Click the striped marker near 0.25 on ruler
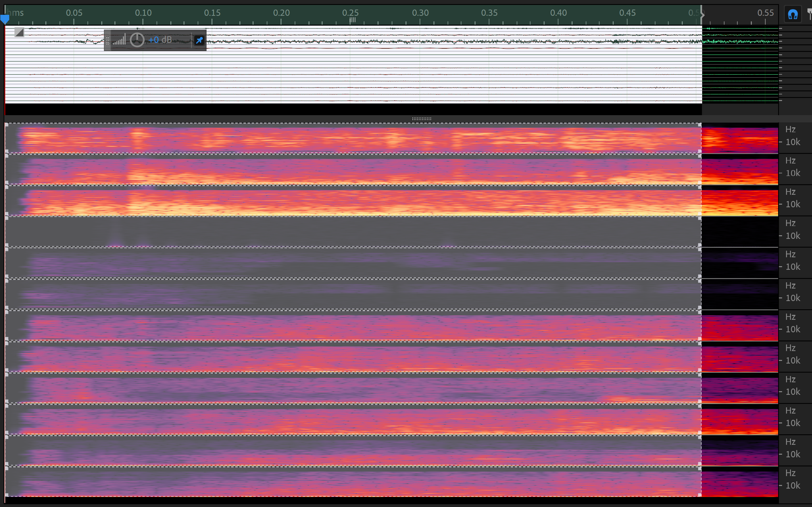 [353, 20]
